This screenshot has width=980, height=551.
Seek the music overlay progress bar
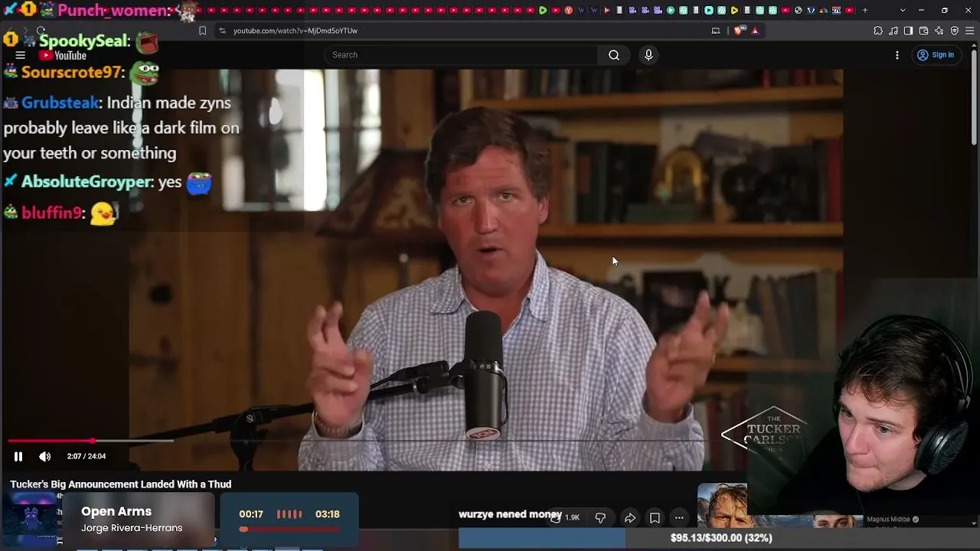coord(289,529)
